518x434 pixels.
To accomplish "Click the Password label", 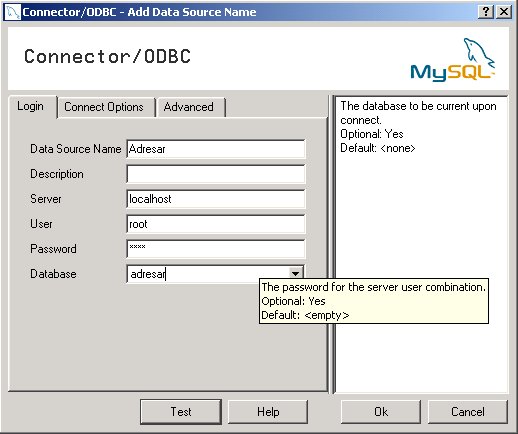I will tap(53, 249).
